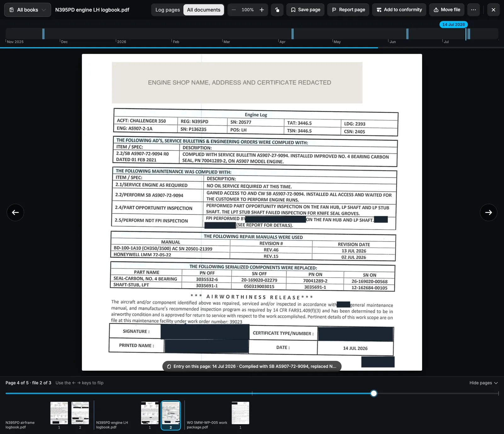Image resolution: width=504 pixels, height=434 pixels.
Task: Open airframe logbook page 1 thumbnail
Action: 59,413
